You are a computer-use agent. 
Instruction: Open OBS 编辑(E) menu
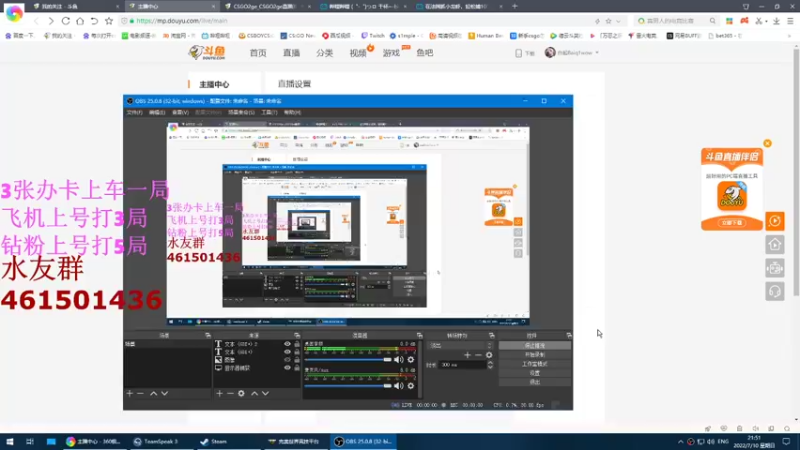click(157, 112)
